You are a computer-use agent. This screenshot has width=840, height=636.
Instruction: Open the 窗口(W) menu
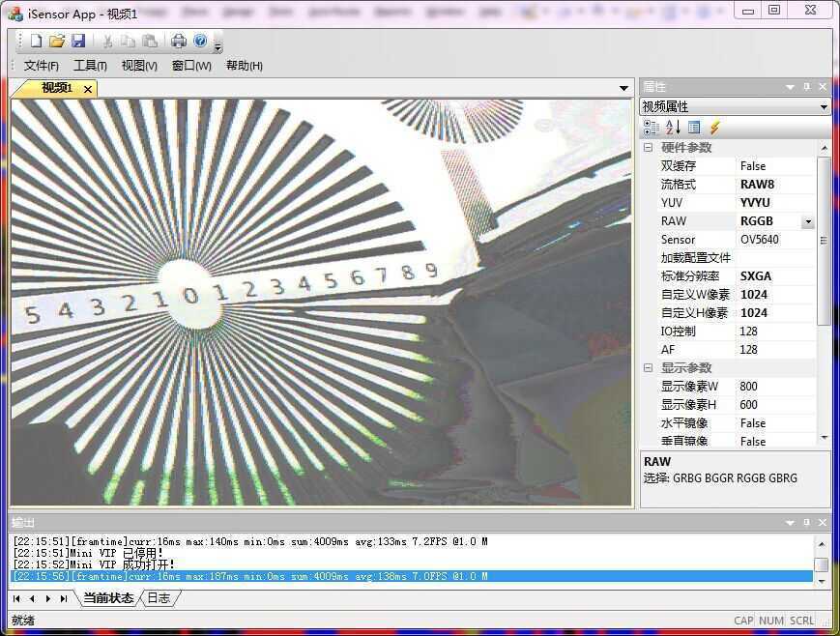coord(191,66)
